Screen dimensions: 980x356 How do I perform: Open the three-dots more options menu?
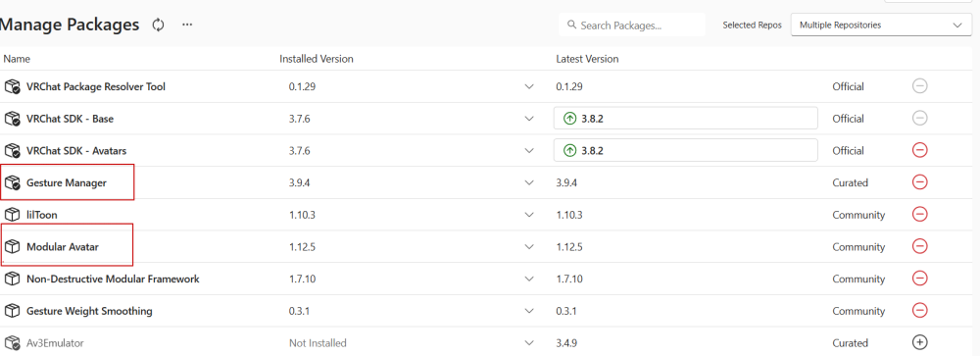(x=187, y=25)
